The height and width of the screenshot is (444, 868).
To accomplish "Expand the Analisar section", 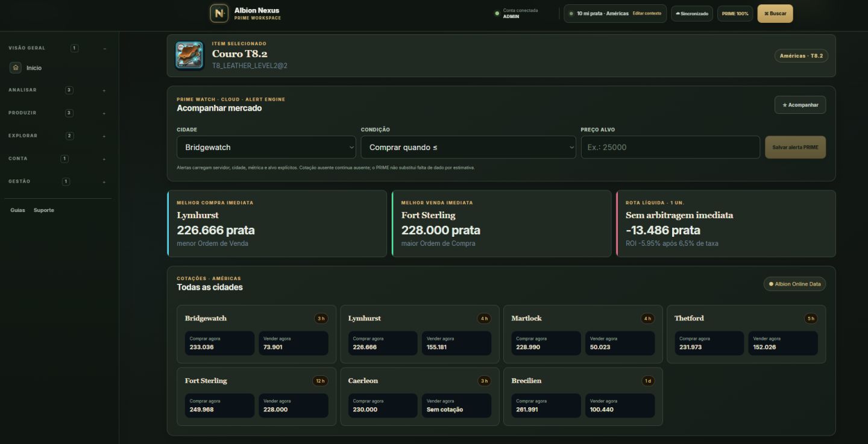I will [x=104, y=90].
